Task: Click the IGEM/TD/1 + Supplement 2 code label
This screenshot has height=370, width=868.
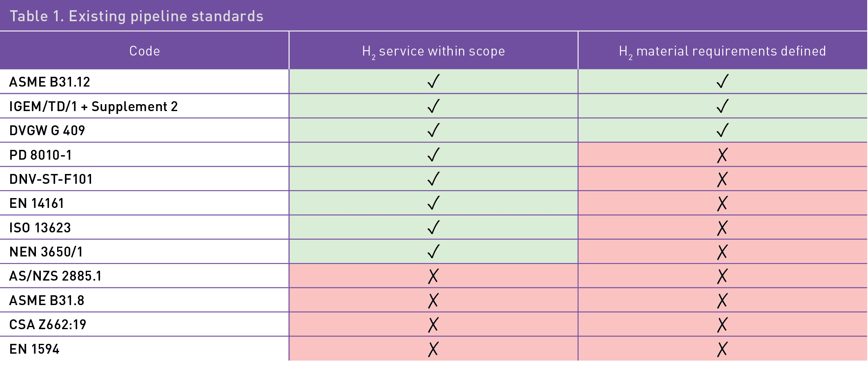Action: click(x=93, y=107)
